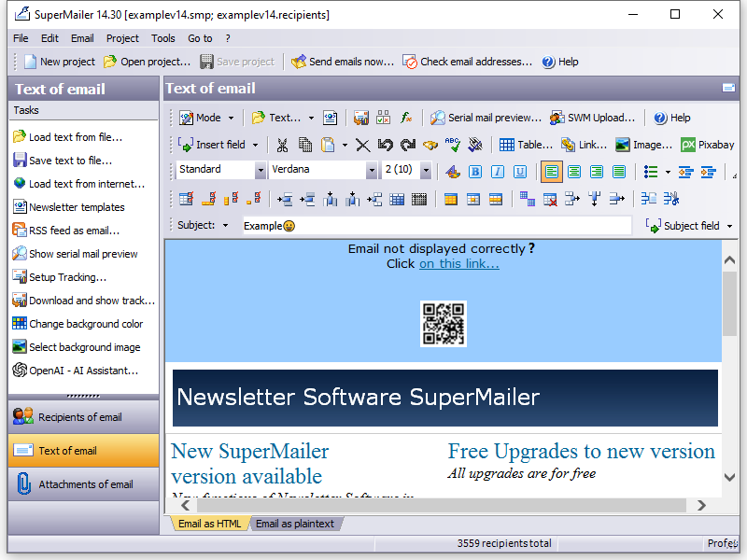This screenshot has height=560, width=747.
Task: Open the Subject: label dropdown arrow
Action: (x=225, y=226)
